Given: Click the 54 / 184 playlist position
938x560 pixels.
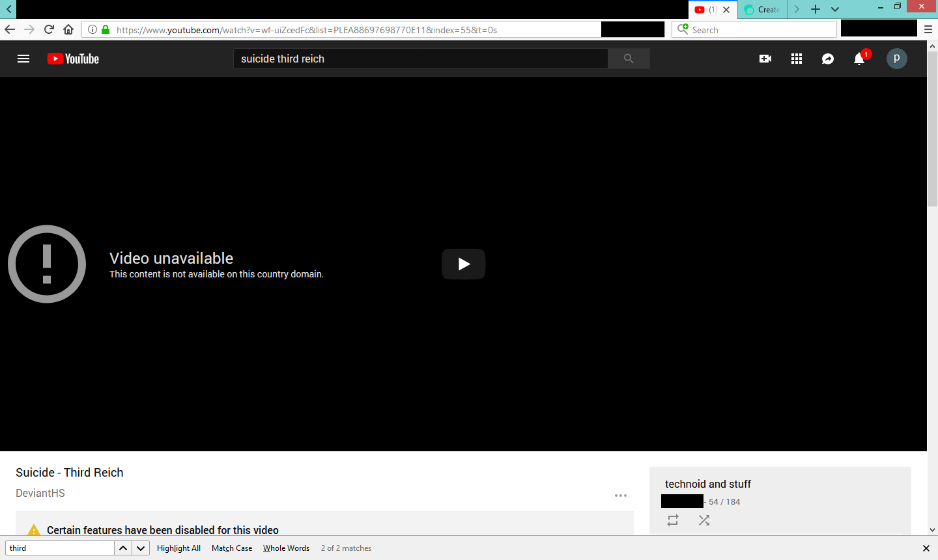Looking at the screenshot, I should pos(724,502).
